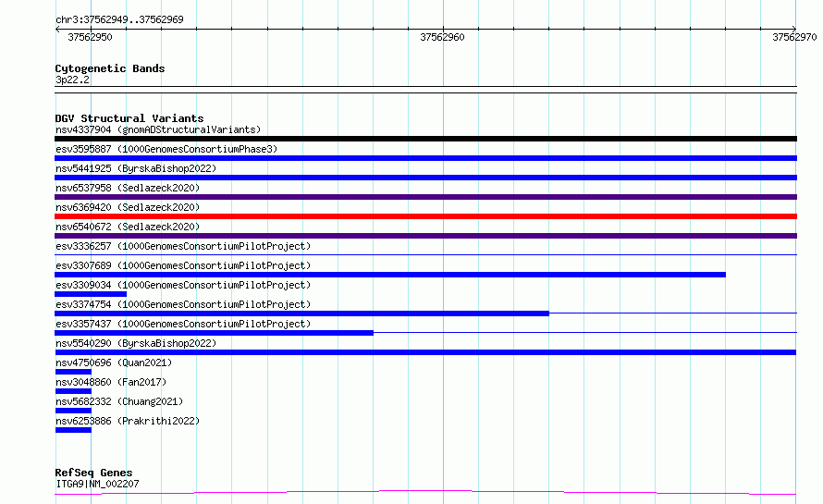Click ruler position 37562970
Viewport: 823px width, 504px height.
tap(794, 37)
